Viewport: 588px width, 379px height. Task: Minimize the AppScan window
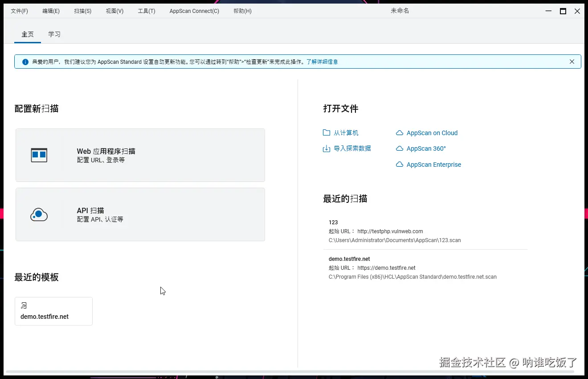549,11
